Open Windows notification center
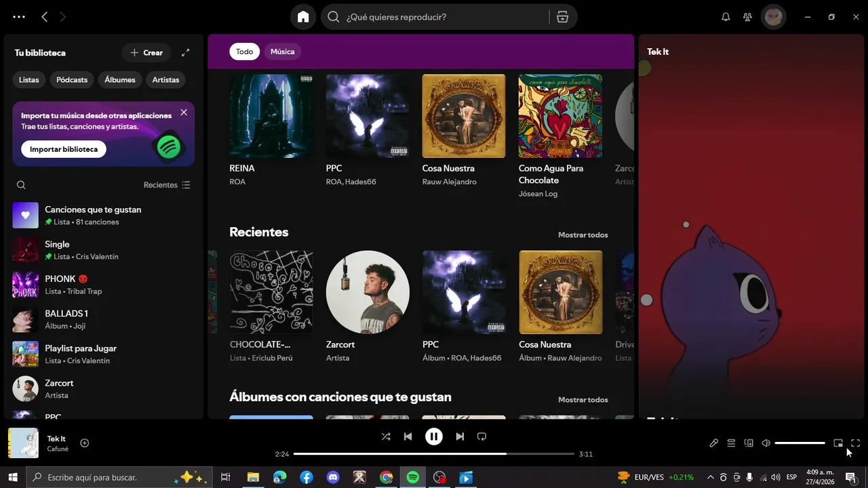The image size is (868, 488). click(x=850, y=477)
